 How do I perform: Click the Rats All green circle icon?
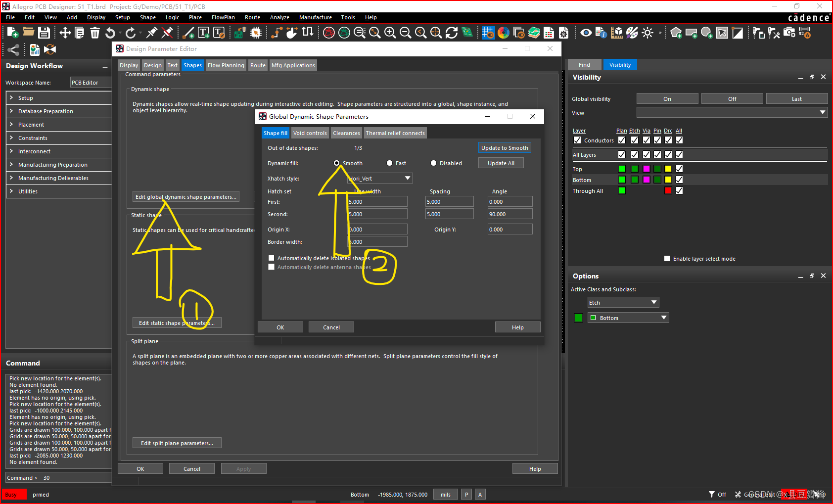344,33
